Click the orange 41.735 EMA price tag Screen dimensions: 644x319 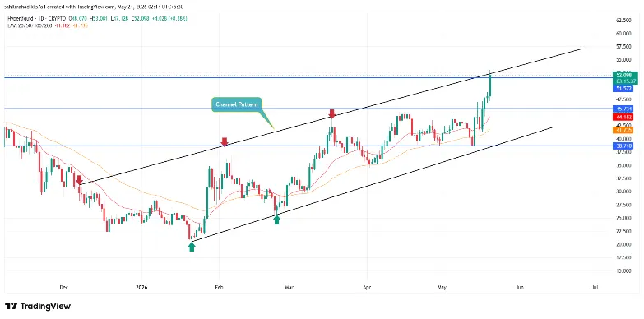[623, 130]
